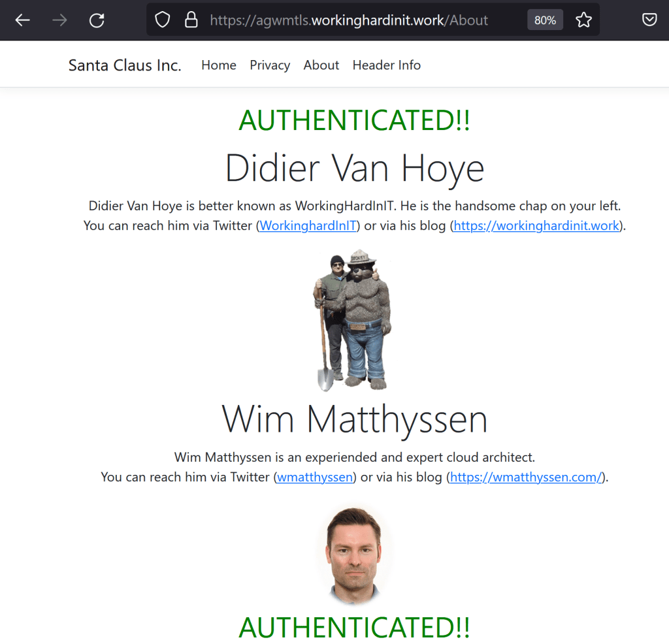
Task: Open the Privacy nav item
Action: click(270, 65)
